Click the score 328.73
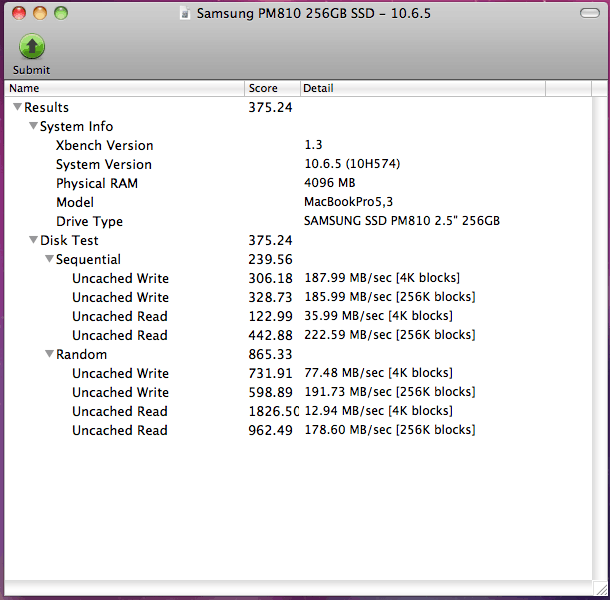This screenshot has width=610, height=600. point(270,298)
